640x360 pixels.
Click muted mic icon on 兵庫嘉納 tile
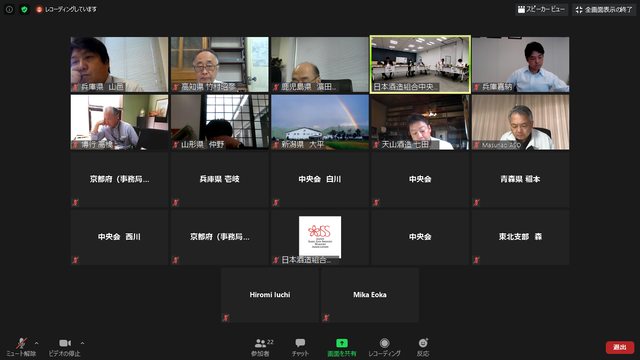(476, 87)
